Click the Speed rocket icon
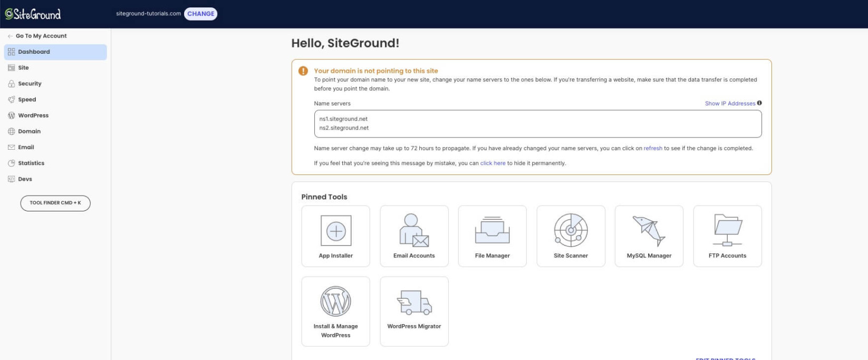The image size is (868, 360). [12, 99]
